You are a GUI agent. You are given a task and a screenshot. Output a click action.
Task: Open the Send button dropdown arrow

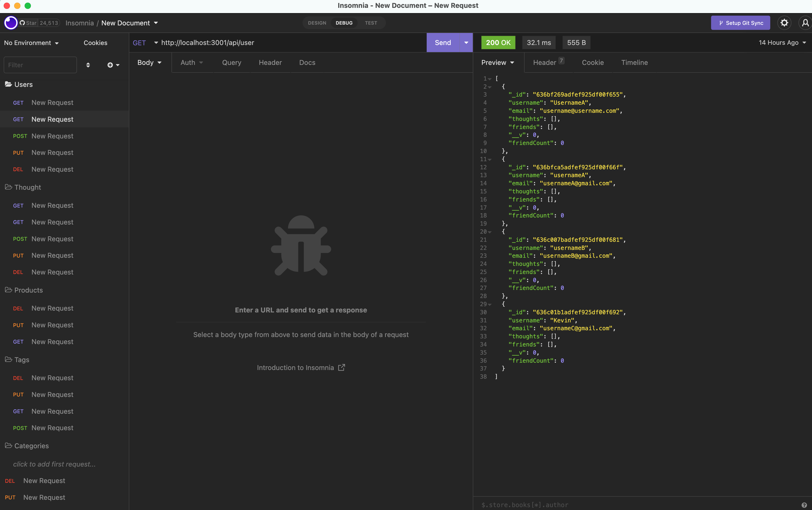pyautogui.click(x=466, y=42)
